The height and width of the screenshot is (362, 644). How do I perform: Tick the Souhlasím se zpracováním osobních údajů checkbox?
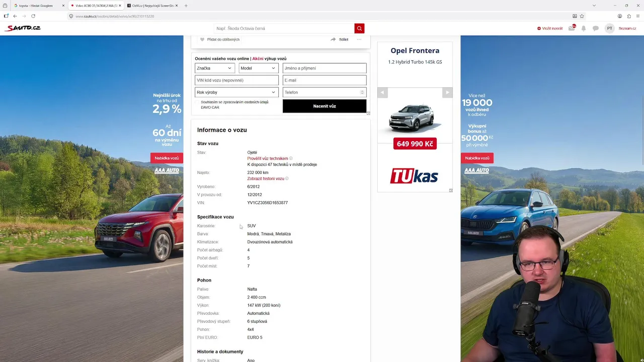click(197, 102)
